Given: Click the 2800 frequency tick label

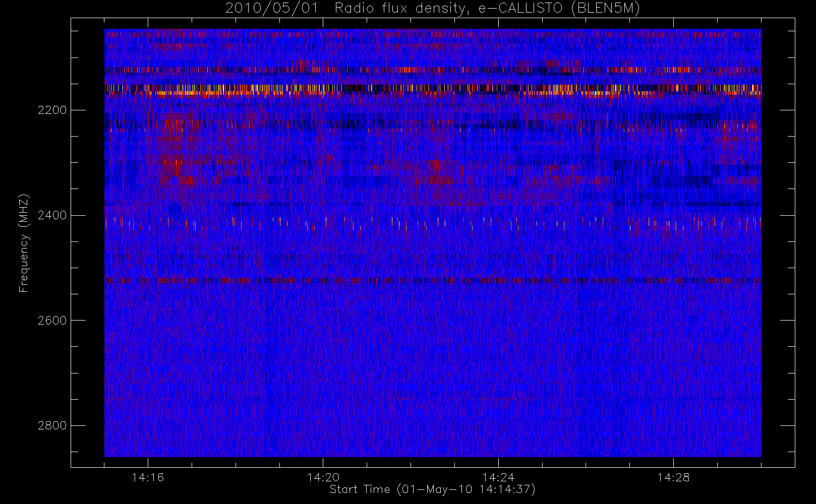Looking at the screenshot, I should click(x=52, y=425).
